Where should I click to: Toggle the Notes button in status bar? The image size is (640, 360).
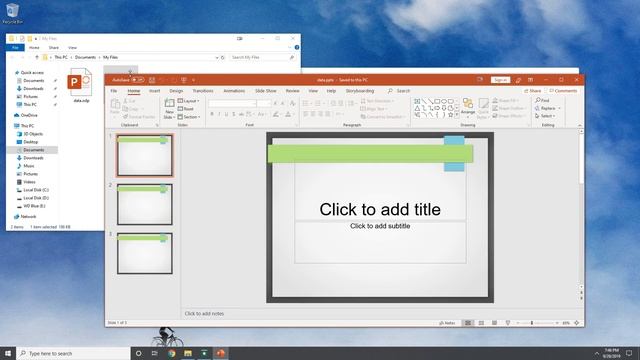447,323
